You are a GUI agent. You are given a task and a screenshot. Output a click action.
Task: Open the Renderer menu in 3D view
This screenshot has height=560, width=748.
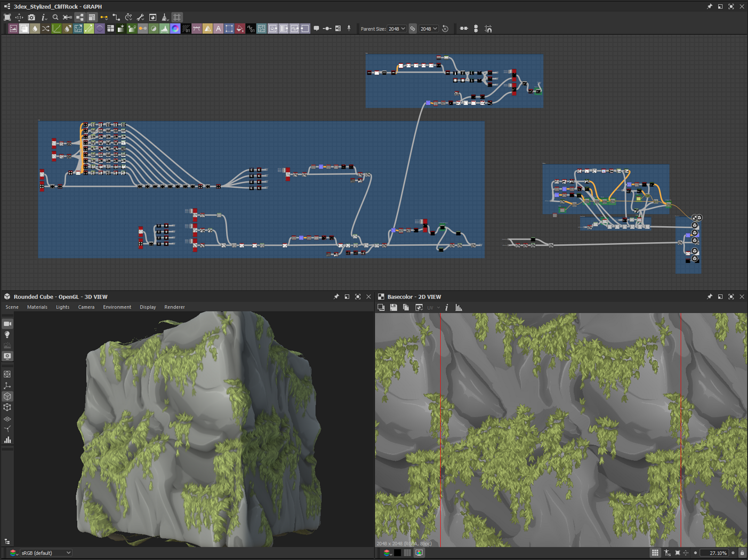[174, 307]
